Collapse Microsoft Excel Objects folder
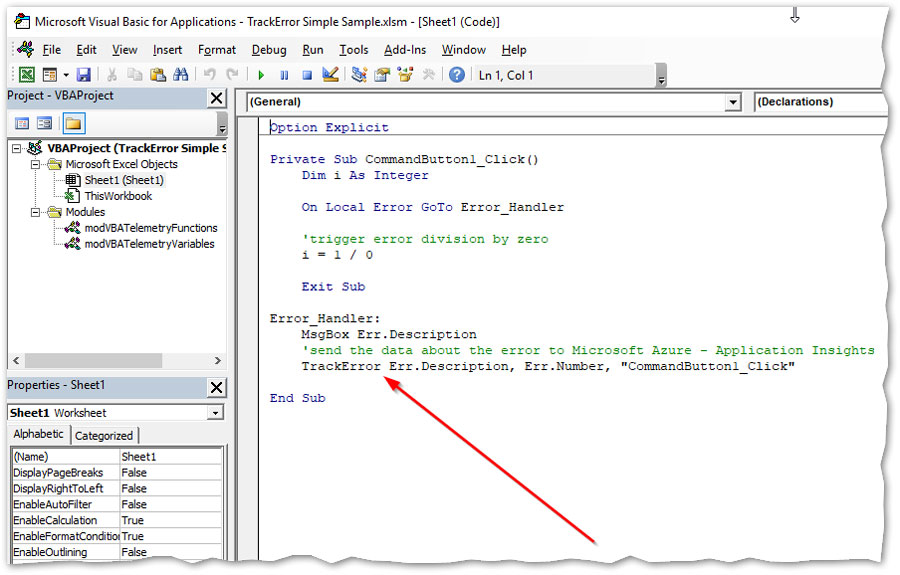Viewport: 900px width, 575px height. (x=36, y=165)
